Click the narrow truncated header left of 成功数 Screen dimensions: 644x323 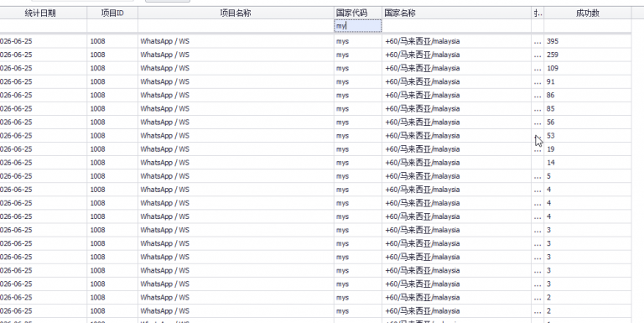click(x=538, y=13)
